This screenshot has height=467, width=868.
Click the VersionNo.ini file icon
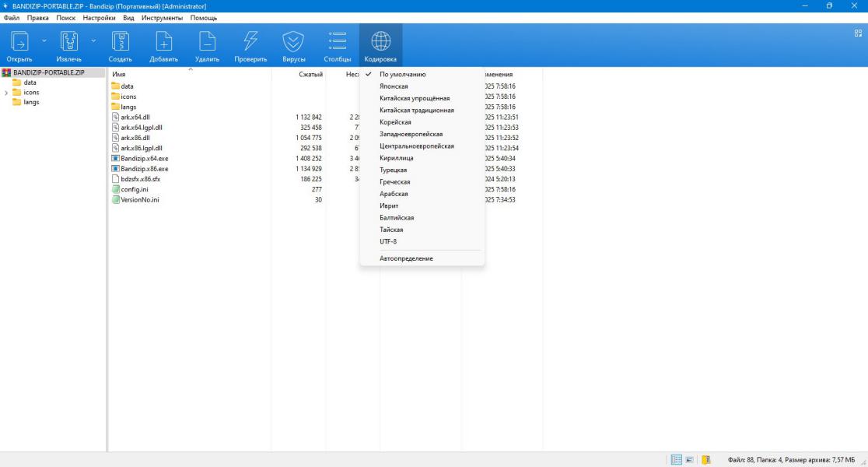click(116, 199)
